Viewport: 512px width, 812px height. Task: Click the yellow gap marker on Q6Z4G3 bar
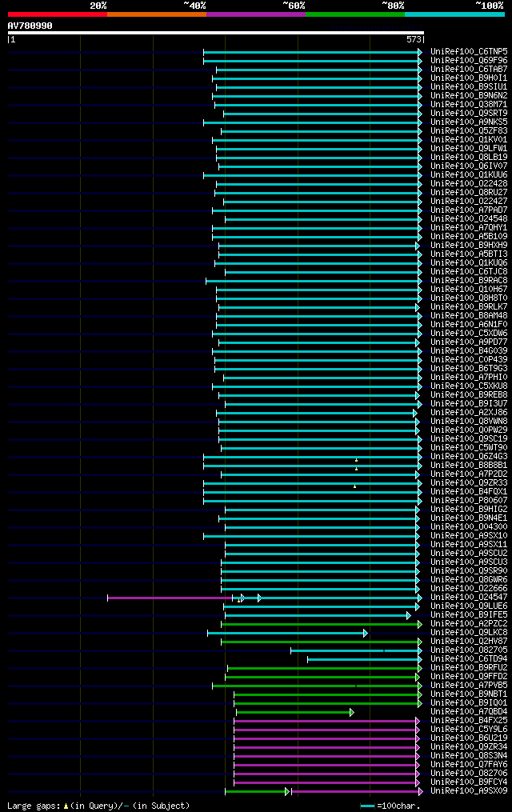coord(356,460)
